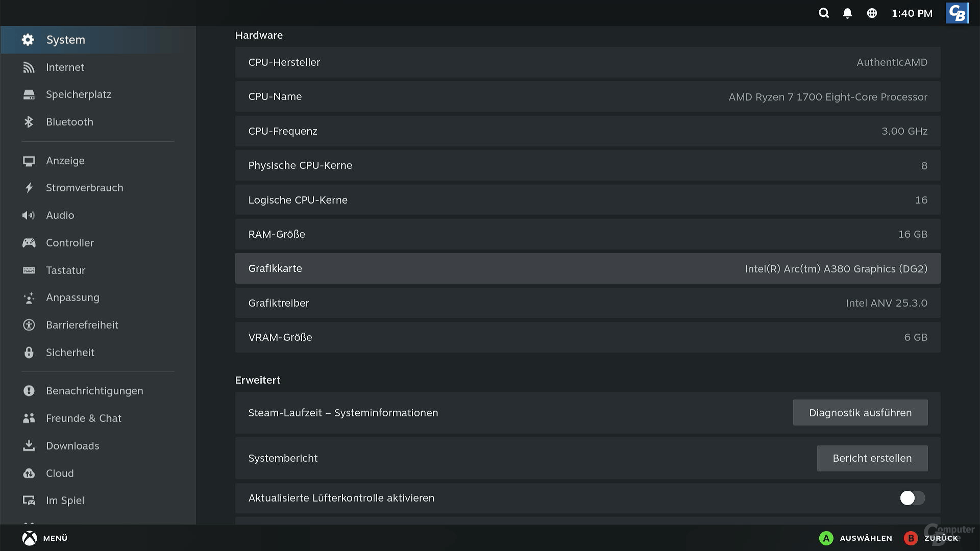The height and width of the screenshot is (551, 980).
Task: Click the Freunde & Chat people icon
Action: 29,418
